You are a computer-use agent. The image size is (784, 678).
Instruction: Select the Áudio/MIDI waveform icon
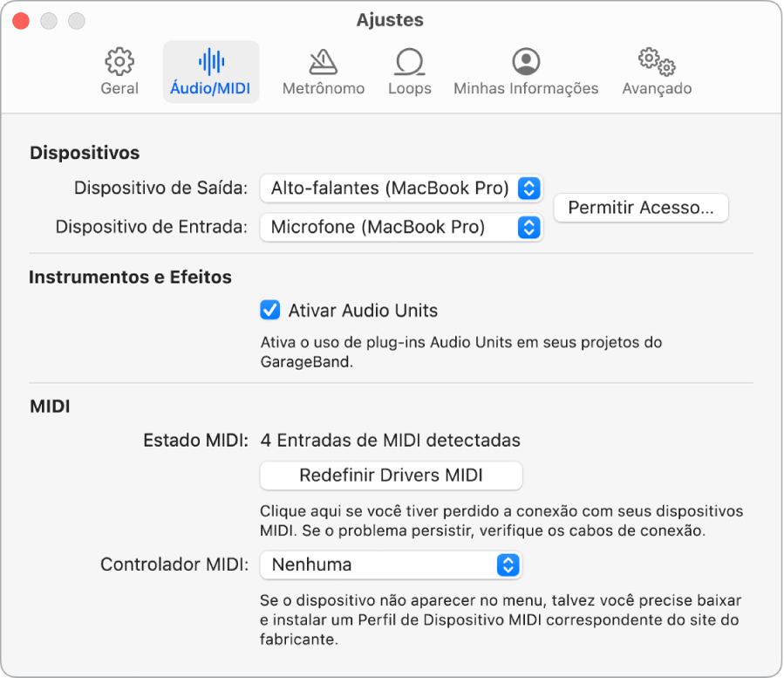(x=209, y=63)
